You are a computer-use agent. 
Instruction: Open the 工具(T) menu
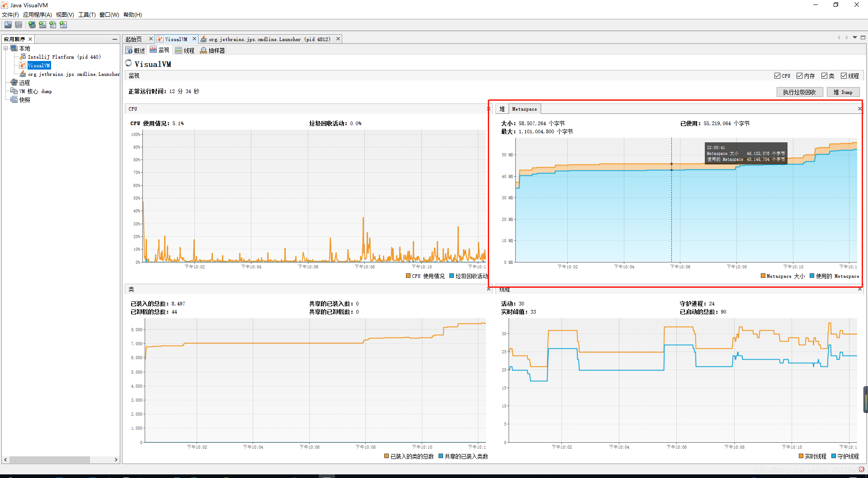(x=87, y=15)
